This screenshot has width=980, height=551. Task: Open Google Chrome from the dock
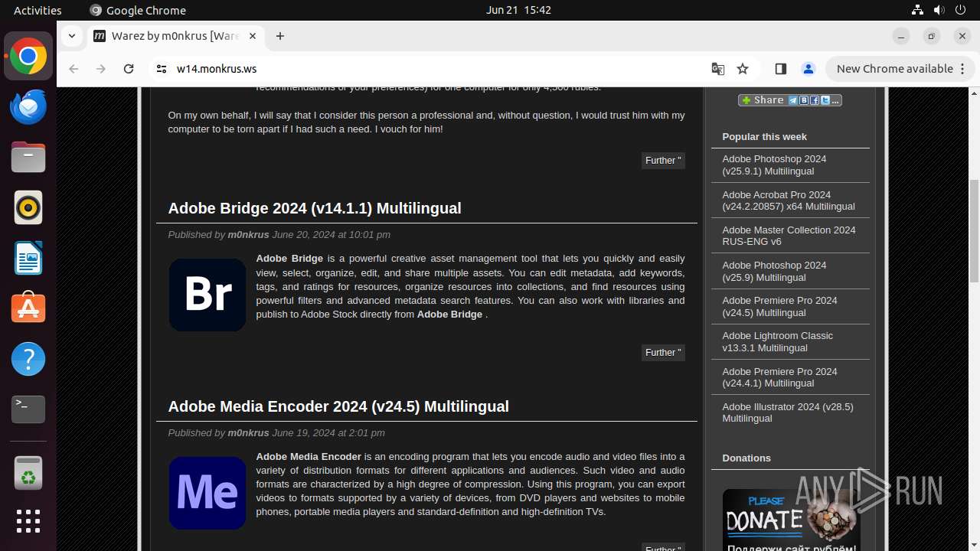tap(28, 57)
